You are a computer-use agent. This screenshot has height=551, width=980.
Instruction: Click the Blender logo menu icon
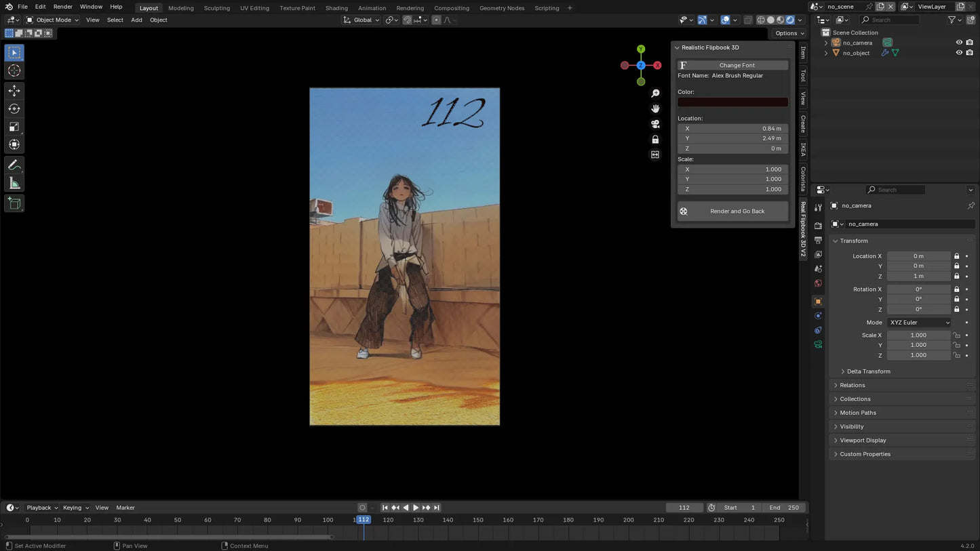point(8,7)
